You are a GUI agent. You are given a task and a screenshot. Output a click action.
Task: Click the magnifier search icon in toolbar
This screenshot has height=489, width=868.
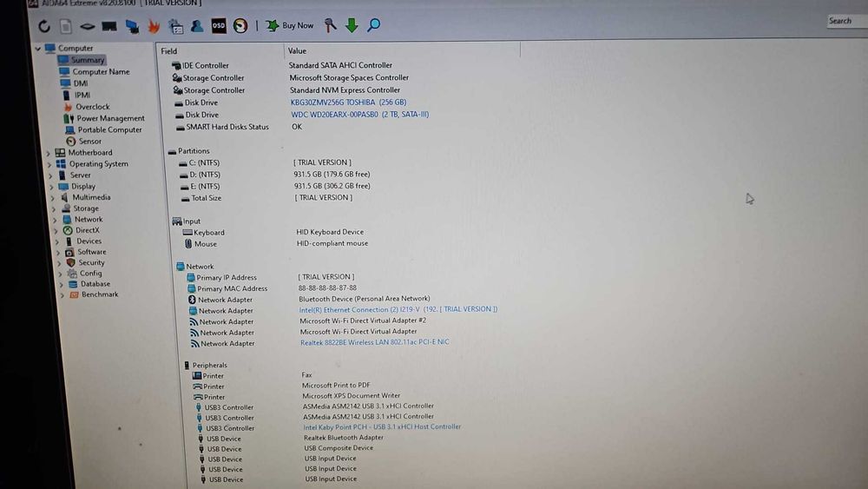pos(373,25)
